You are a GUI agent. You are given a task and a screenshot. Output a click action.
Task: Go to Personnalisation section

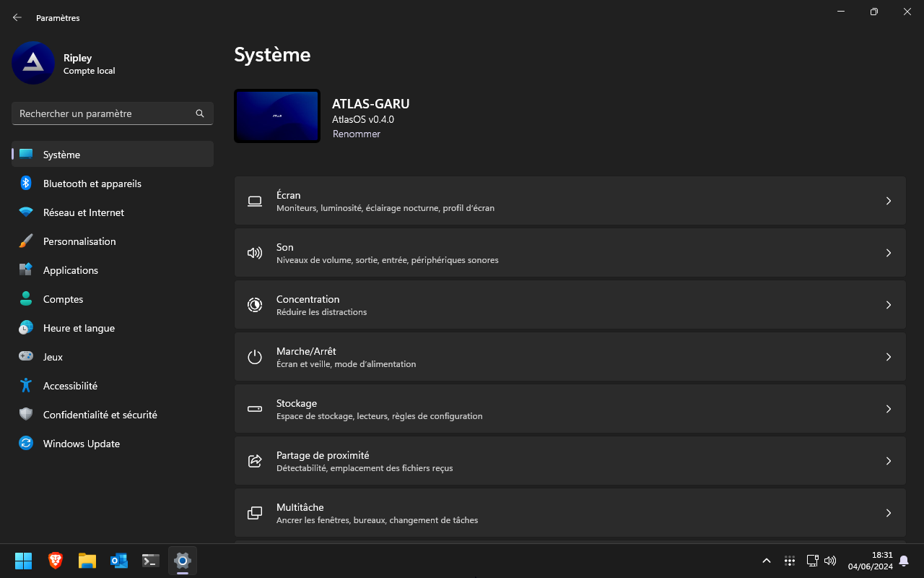pos(113,241)
